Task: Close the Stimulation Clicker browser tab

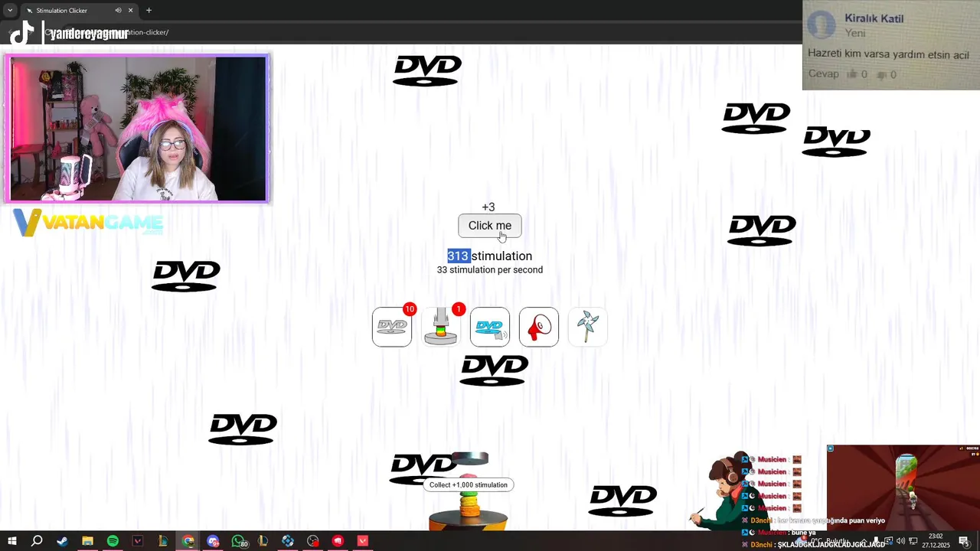Action: [131, 11]
